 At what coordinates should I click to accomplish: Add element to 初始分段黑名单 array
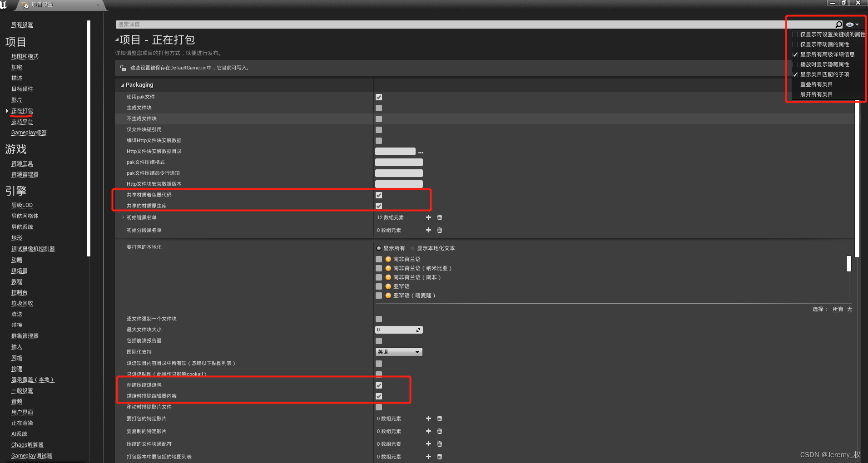tap(428, 230)
